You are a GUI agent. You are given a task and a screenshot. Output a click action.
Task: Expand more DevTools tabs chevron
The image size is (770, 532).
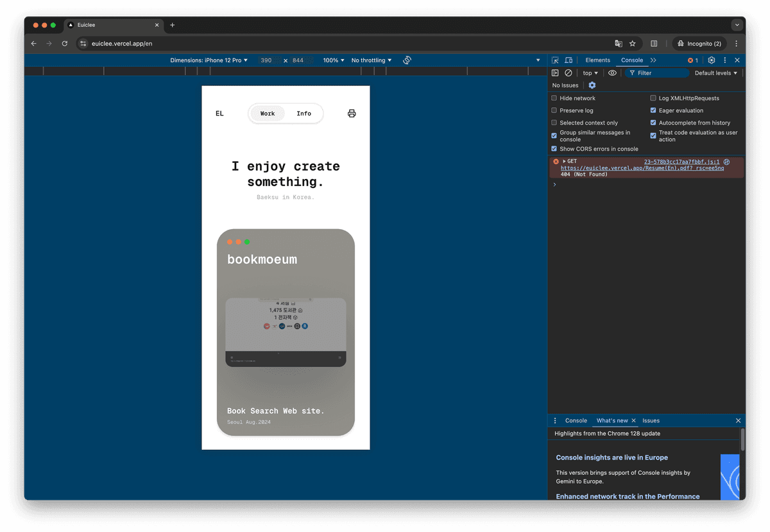coord(653,60)
